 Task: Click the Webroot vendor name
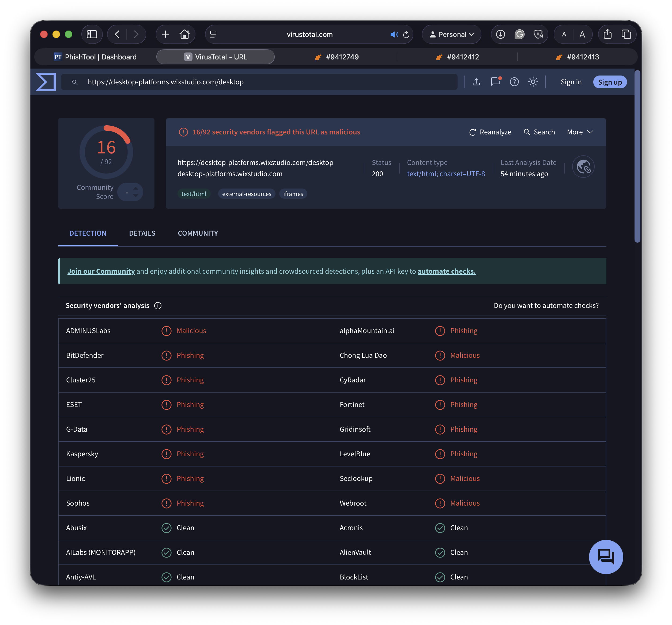coord(353,503)
